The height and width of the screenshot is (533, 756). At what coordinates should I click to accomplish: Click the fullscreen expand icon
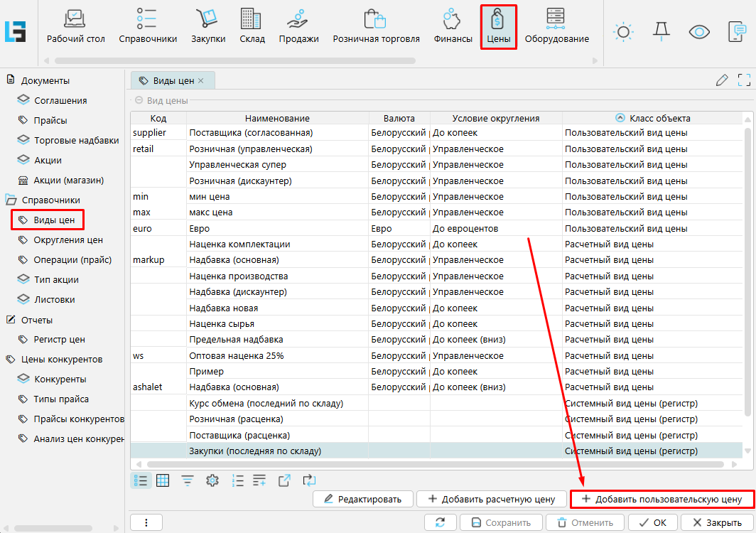coord(744,80)
